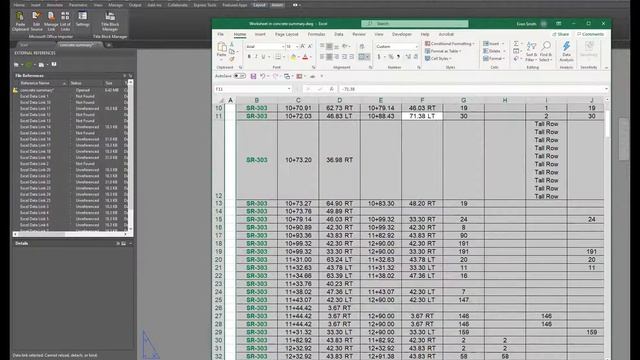This screenshot has height=360, width=640.
Task: Click the Insert Function fx icon
Action: 331,89
